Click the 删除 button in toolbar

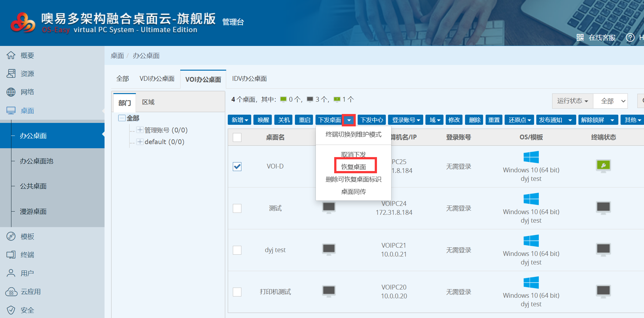tap(475, 120)
